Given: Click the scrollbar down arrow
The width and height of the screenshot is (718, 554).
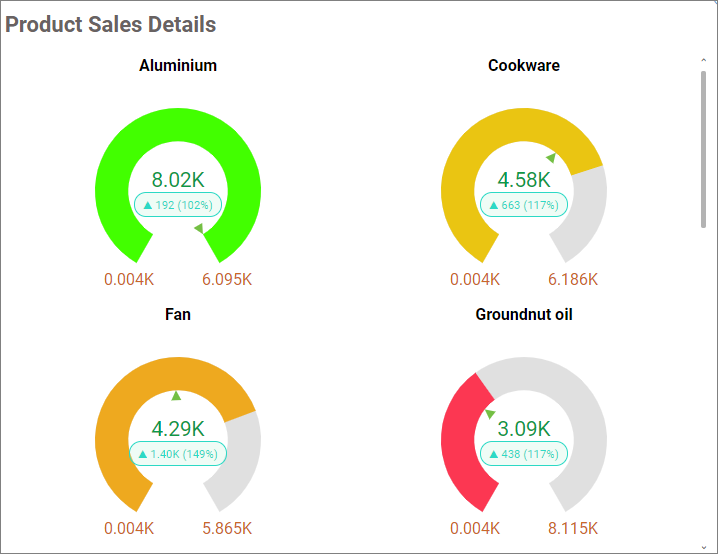Looking at the screenshot, I should click(703, 547).
